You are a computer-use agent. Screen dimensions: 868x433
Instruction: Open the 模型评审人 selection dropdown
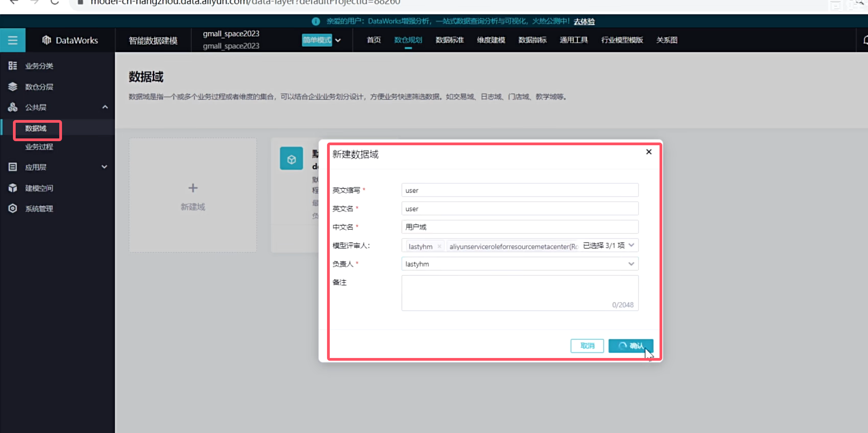[631, 245]
